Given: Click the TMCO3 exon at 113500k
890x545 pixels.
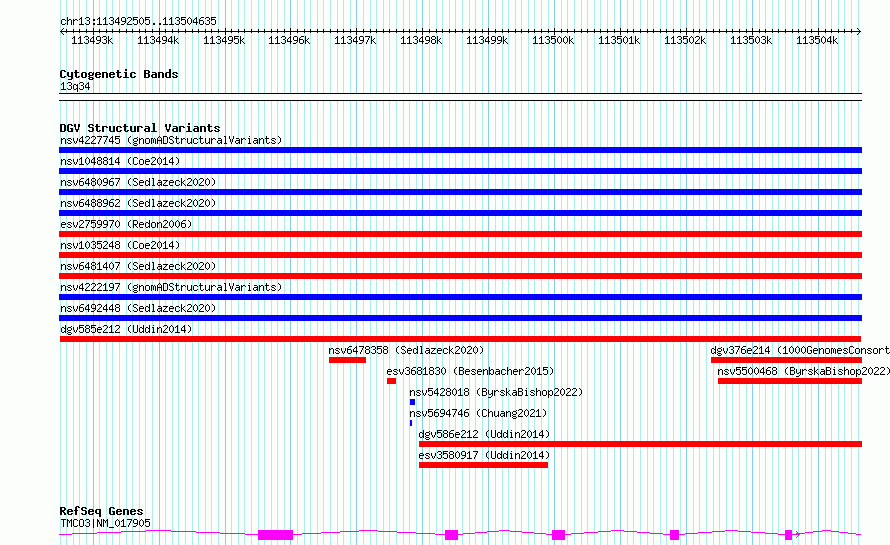Looking at the screenshot, I should point(559,535).
